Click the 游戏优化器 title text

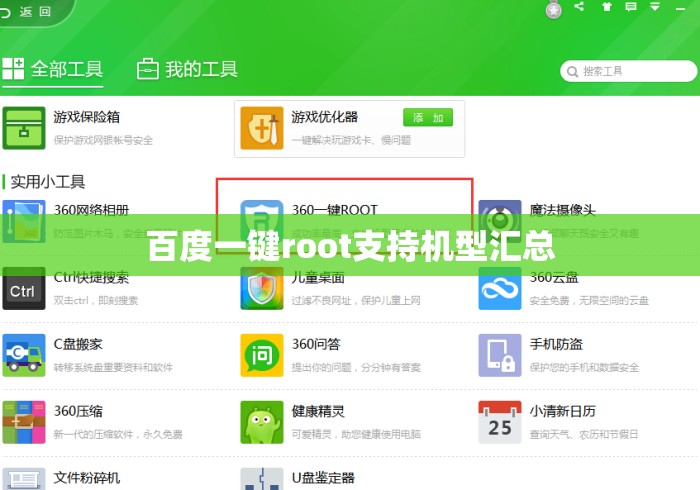(x=325, y=117)
